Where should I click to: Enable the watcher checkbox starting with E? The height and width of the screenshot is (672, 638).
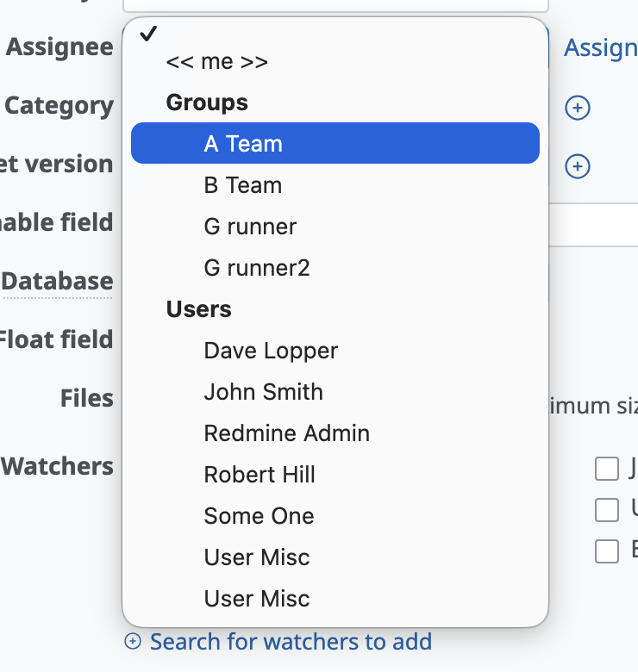click(607, 551)
